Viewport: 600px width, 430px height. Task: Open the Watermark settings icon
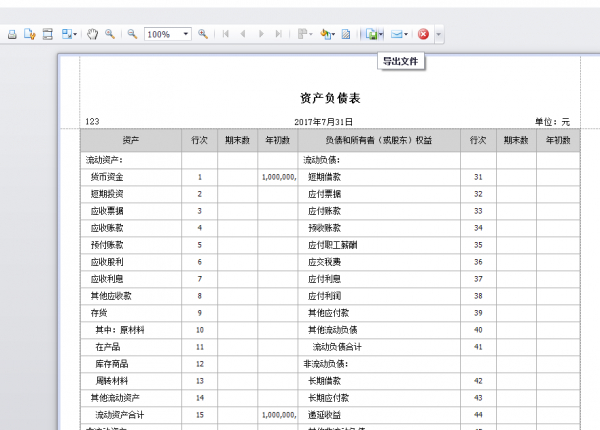click(x=346, y=34)
